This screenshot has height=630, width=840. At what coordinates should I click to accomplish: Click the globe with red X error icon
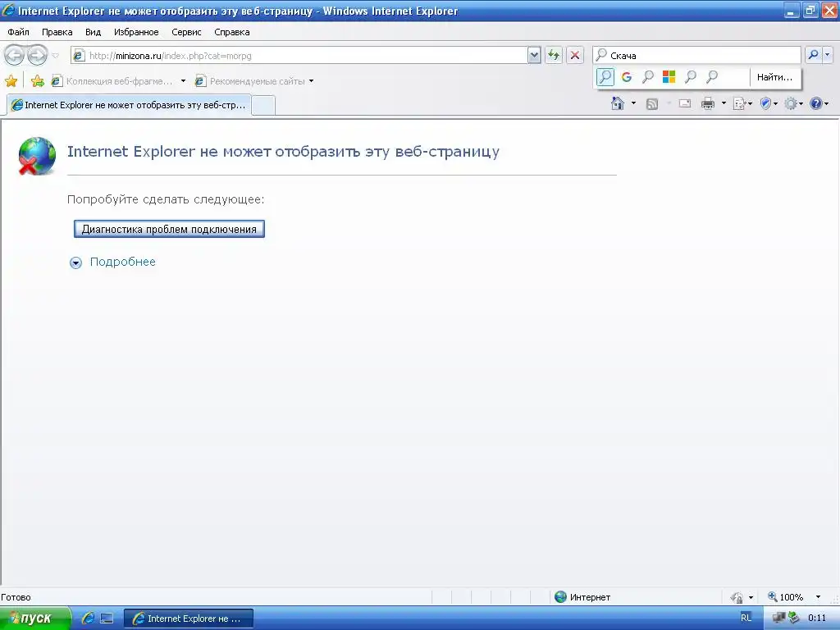tap(37, 156)
